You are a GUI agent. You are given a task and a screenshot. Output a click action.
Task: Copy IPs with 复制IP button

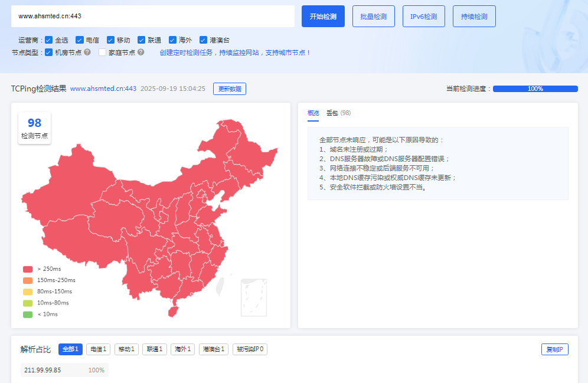click(554, 349)
